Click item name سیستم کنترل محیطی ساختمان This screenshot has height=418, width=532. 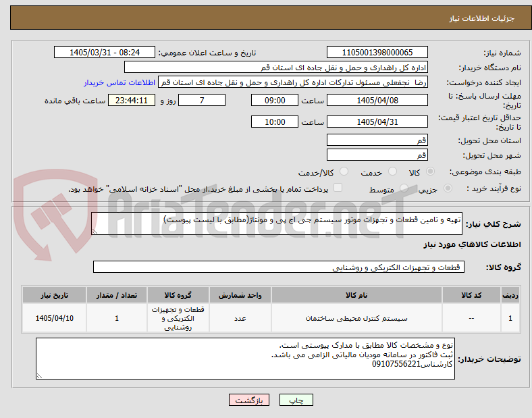pos(356,318)
